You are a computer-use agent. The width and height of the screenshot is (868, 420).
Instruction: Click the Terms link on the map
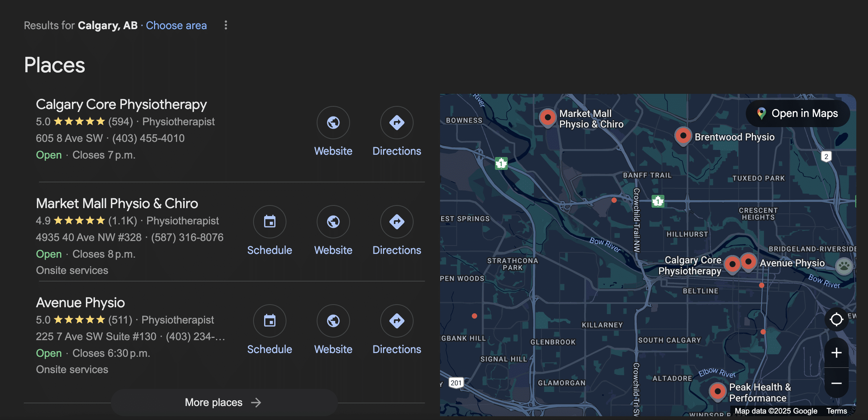coord(837,411)
